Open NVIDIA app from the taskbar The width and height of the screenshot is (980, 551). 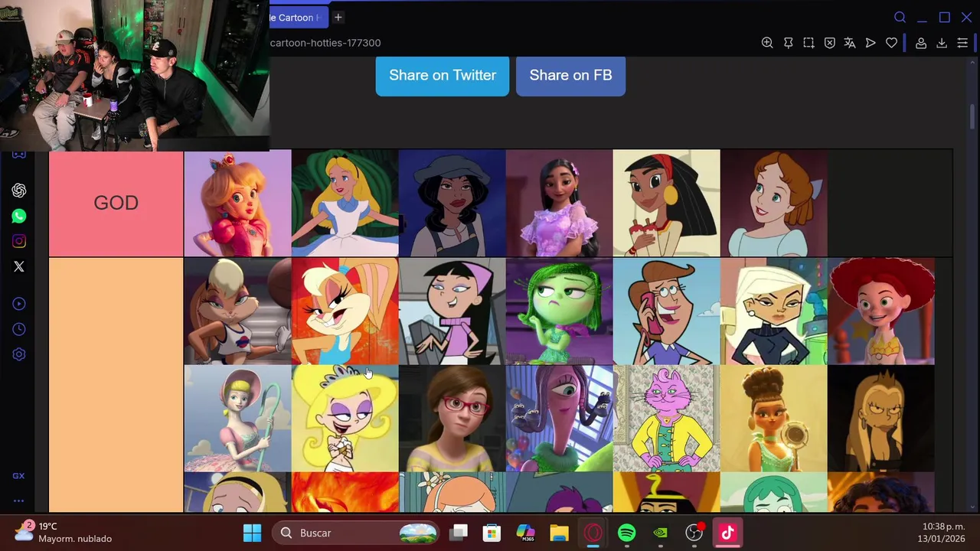[660, 533]
